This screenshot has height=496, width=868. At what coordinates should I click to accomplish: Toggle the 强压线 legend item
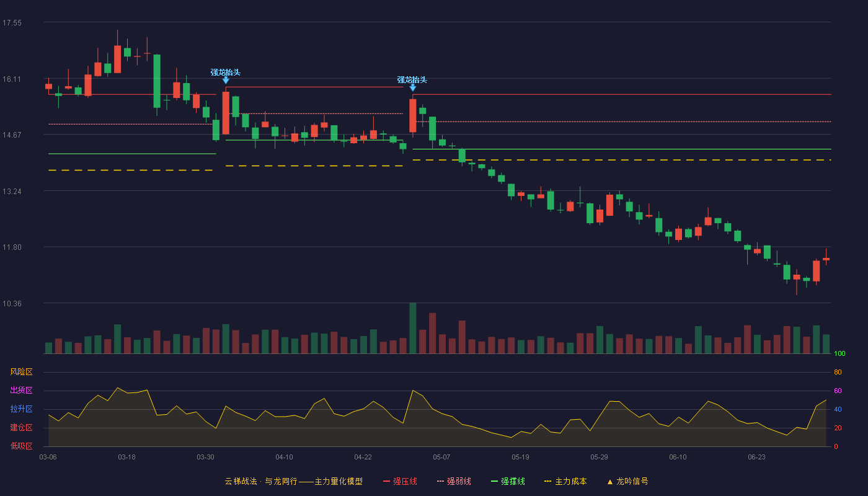pyautogui.click(x=400, y=481)
